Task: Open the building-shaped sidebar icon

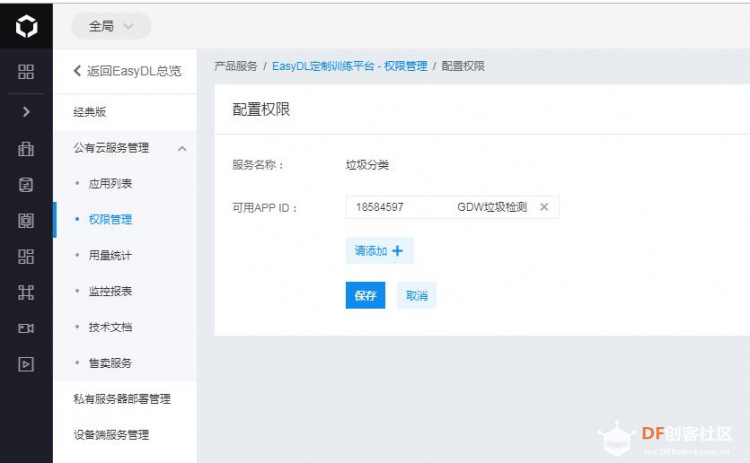Action: (26, 149)
